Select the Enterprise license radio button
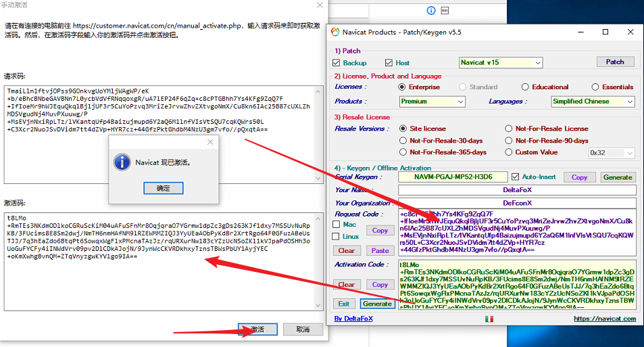The image size is (644, 347). 402,87
